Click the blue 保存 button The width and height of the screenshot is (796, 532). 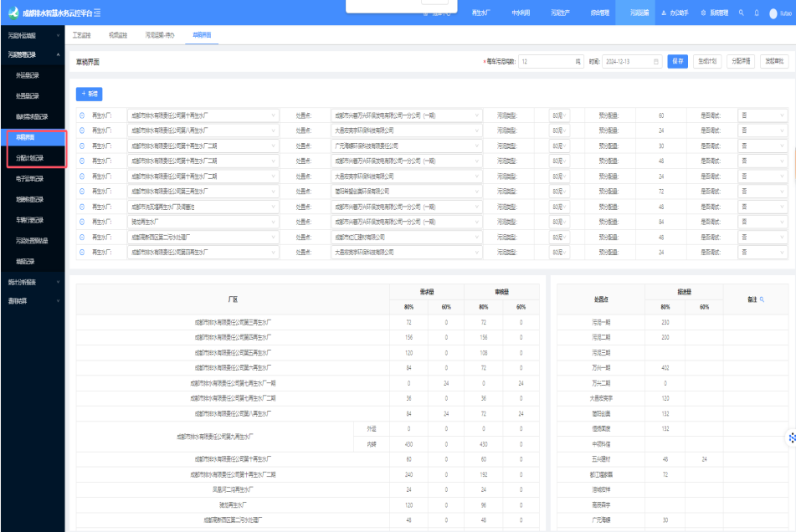coord(677,61)
